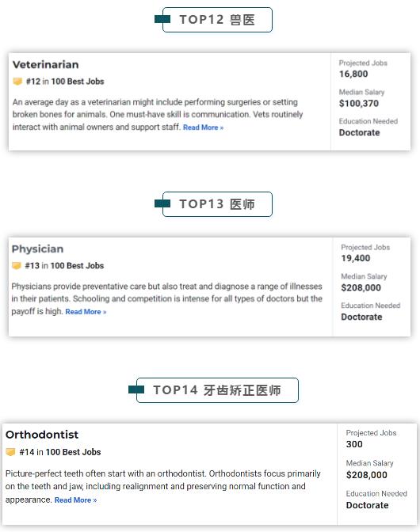This screenshot has width=420, height=532.
Task: Click Orthodontist projected jobs value 300
Action: pos(354,444)
